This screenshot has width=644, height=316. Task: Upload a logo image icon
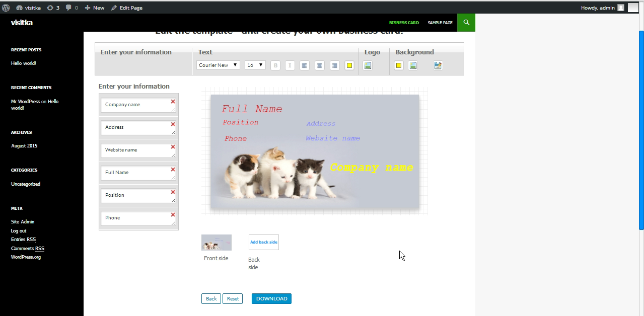(368, 65)
